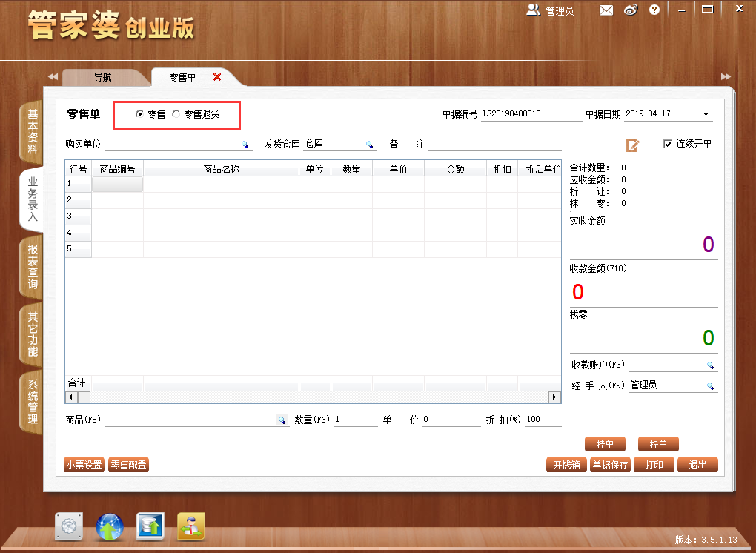Open the mail envelope icon in title bar
This screenshot has width=756, height=553.
[606, 10]
